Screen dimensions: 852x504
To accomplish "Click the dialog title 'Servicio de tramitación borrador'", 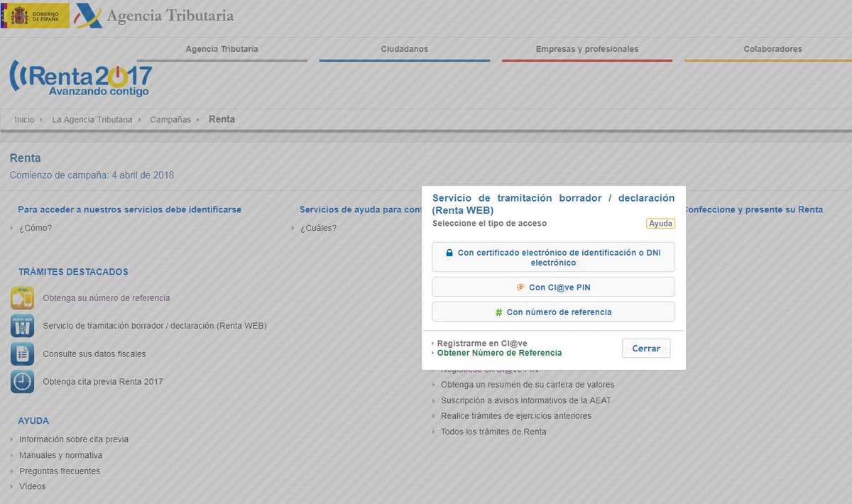I will pos(553,204).
